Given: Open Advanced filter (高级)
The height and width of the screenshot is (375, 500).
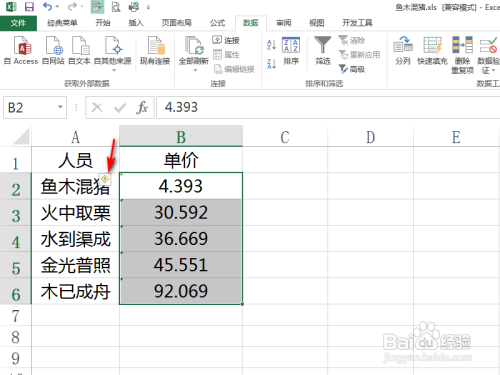Looking at the screenshot, I should tap(352, 69).
